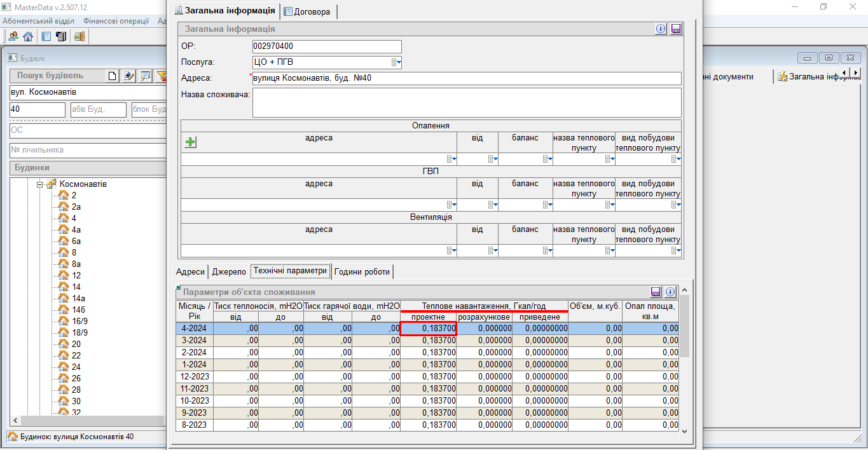
Task: Click the exit door toolbar icon
Action: point(79,36)
